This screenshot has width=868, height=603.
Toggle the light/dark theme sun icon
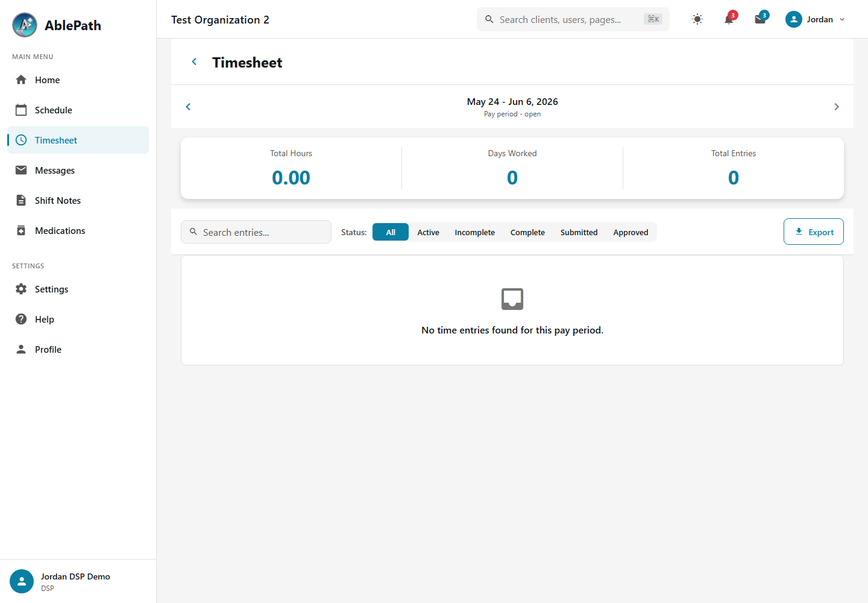[x=697, y=19]
